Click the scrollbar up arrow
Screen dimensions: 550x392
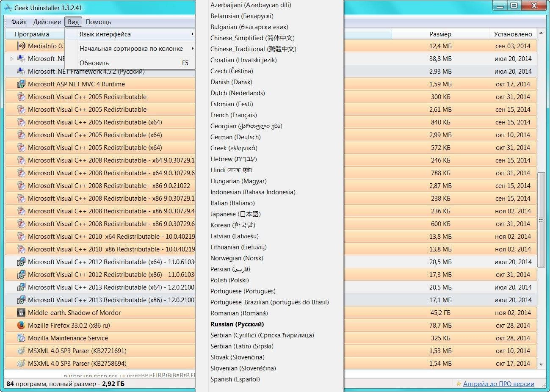[x=541, y=33]
